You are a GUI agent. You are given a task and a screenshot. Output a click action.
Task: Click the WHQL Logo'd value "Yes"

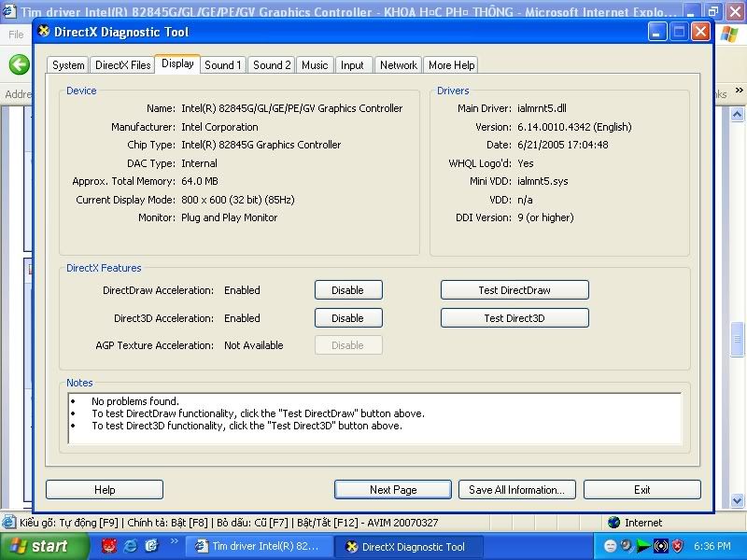526,163
